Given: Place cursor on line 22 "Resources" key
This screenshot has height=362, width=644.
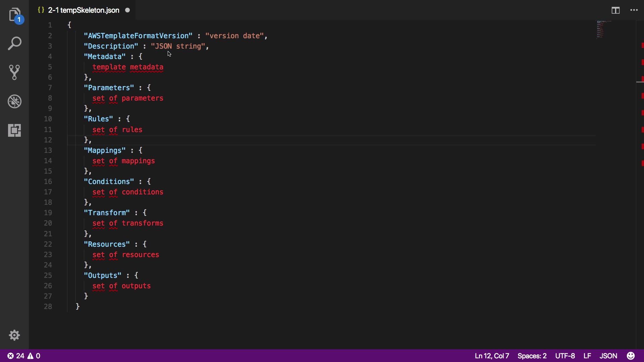Looking at the screenshot, I should (x=107, y=244).
